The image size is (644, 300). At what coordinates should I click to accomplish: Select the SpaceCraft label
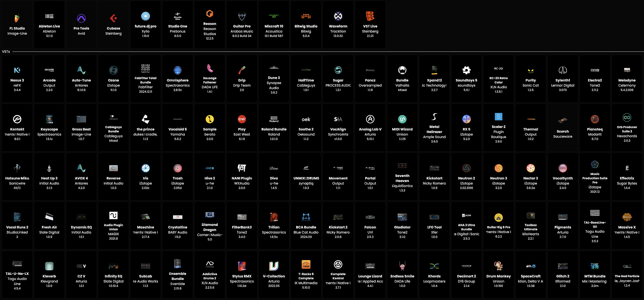(x=531, y=277)
